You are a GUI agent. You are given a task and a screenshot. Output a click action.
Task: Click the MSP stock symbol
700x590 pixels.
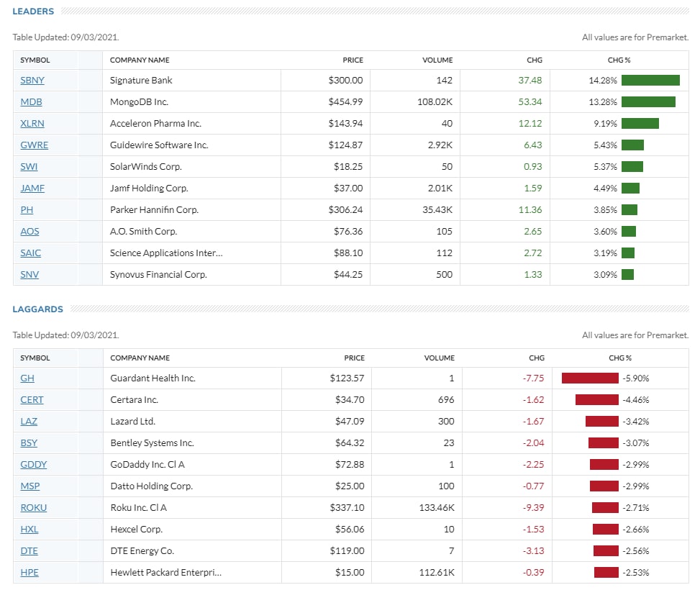click(30, 486)
